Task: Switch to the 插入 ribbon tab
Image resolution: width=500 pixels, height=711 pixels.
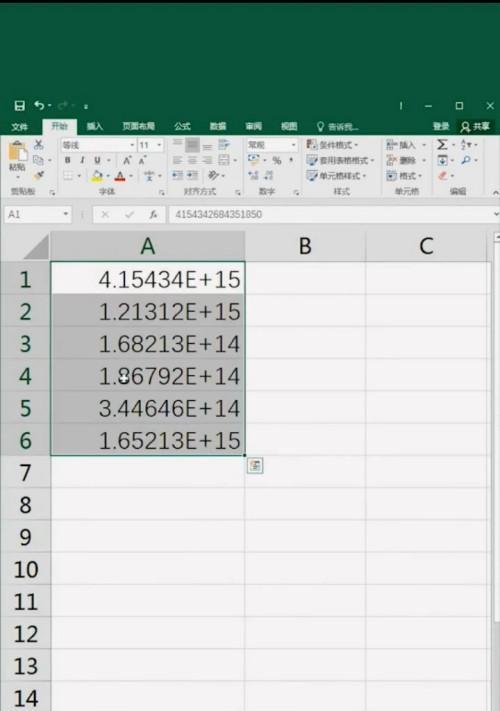Action: pyautogui.click(x=95, y=127)
